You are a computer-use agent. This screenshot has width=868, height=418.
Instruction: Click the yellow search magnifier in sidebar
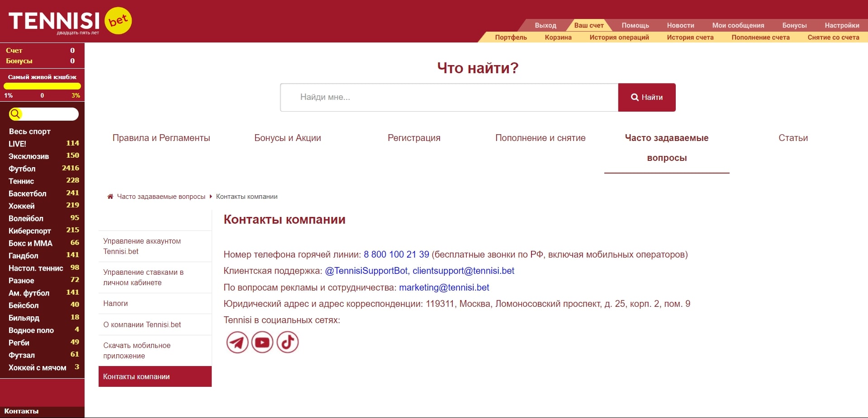click(x=15, y=114)
